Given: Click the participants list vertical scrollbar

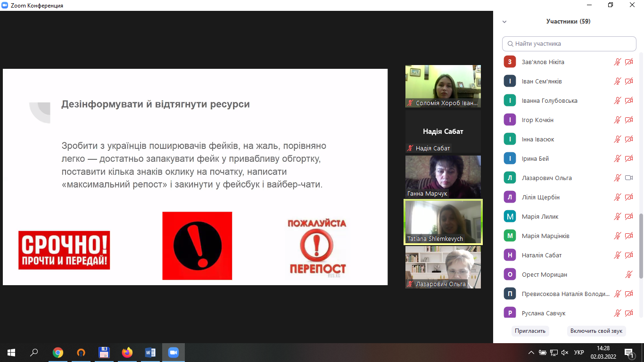Looking at the screenshot, I should [x=640, y=245].
